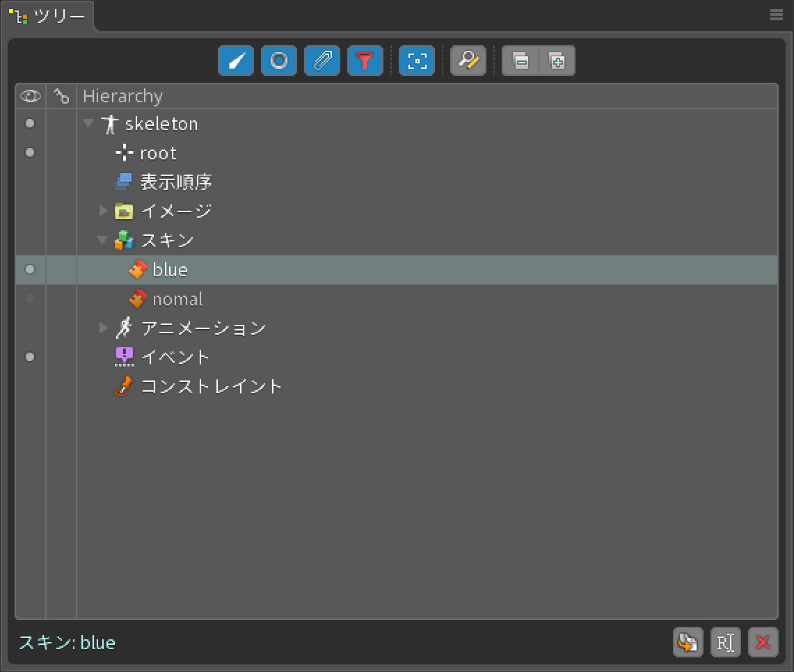
Task: Expand the イメージ folder node
Action: coord(103,211)
